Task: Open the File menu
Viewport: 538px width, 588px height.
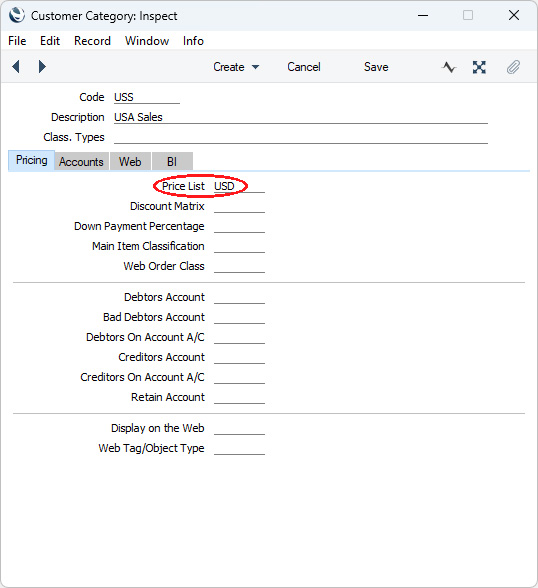Action: pyautogui.click(x=17, y=41)
